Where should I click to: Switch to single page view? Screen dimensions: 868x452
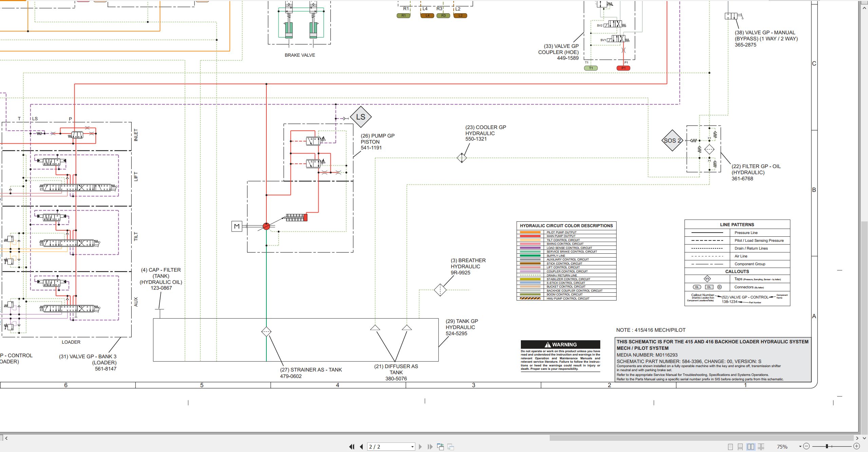click(730, 447)
